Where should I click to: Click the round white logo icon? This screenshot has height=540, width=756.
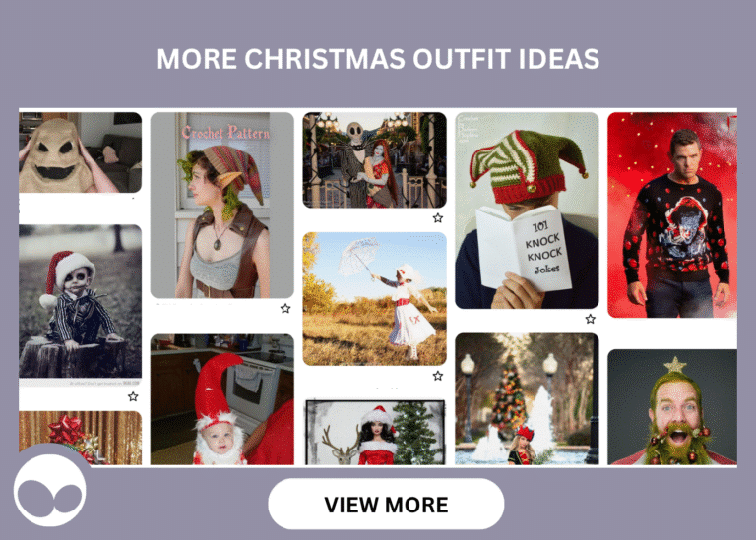(49, 491)
